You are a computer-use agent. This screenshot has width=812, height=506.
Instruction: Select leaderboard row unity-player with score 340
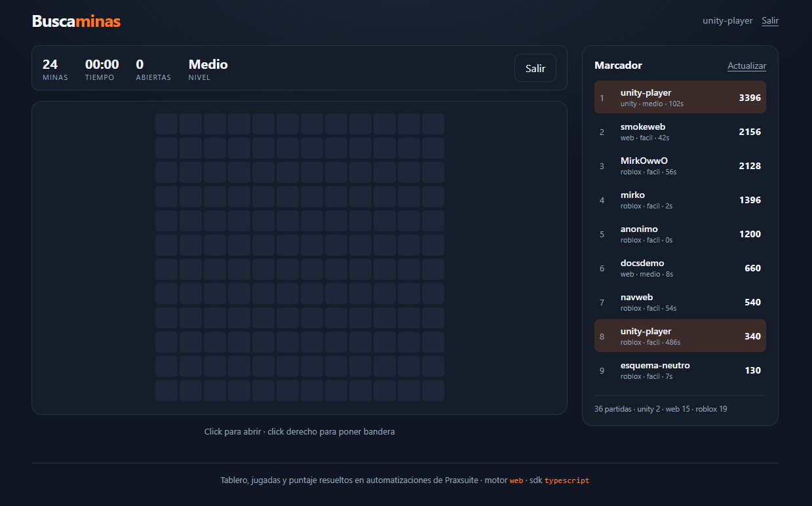pyautogui.click(x=680, y=336)
